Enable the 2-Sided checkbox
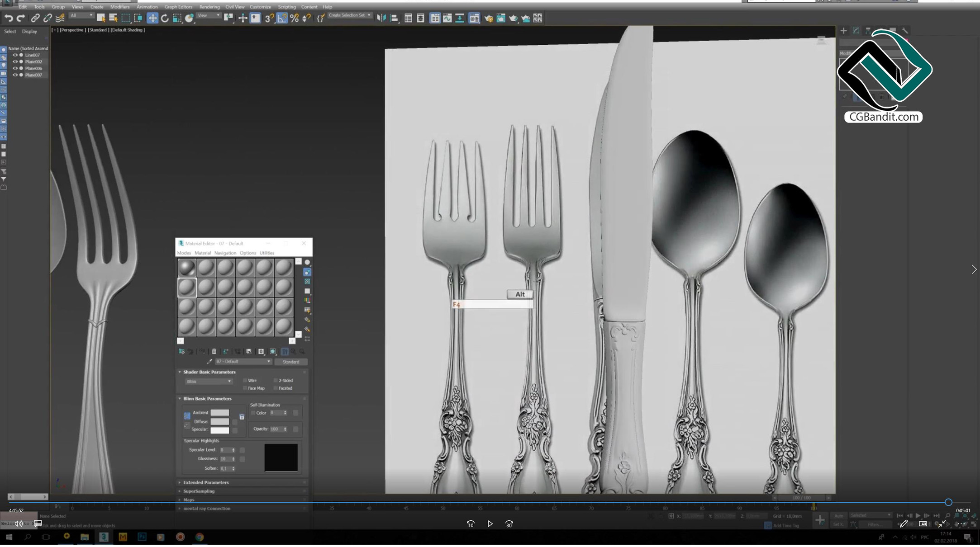 [x=276, y=381]
